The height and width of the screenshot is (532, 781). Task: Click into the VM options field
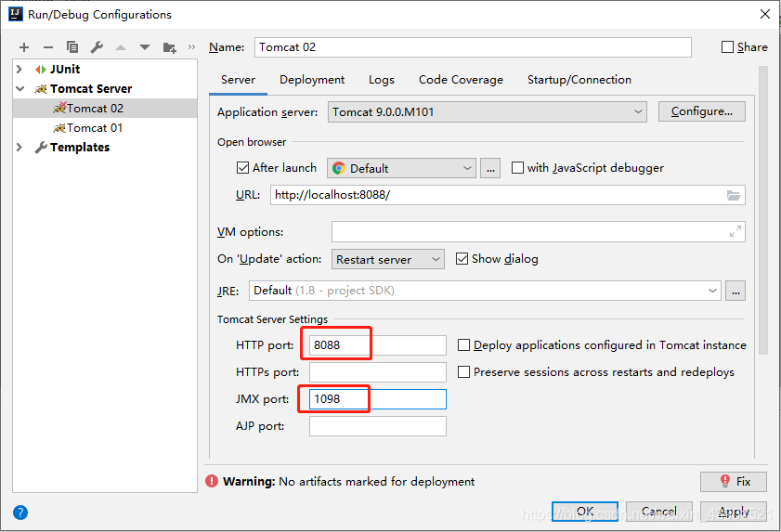(x=539, y=231)
